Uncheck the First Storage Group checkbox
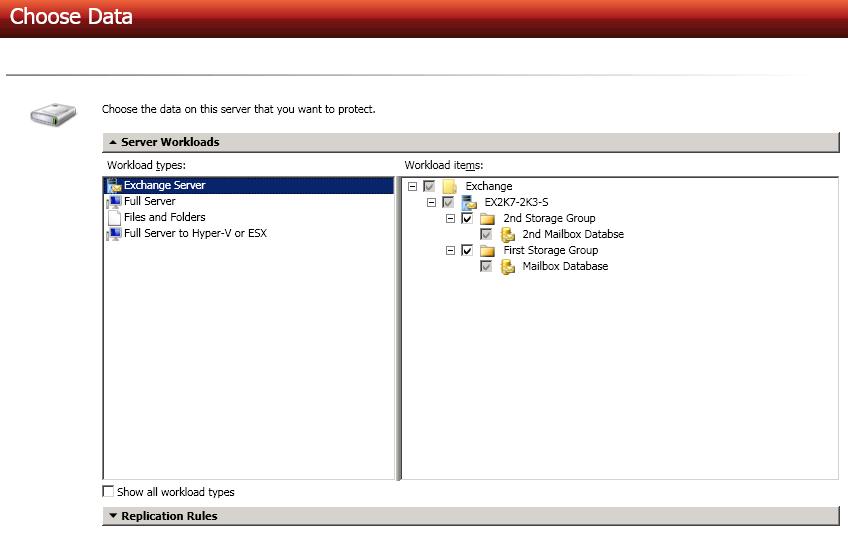Viewport: 848px width, 533px height. click(467, 250)
